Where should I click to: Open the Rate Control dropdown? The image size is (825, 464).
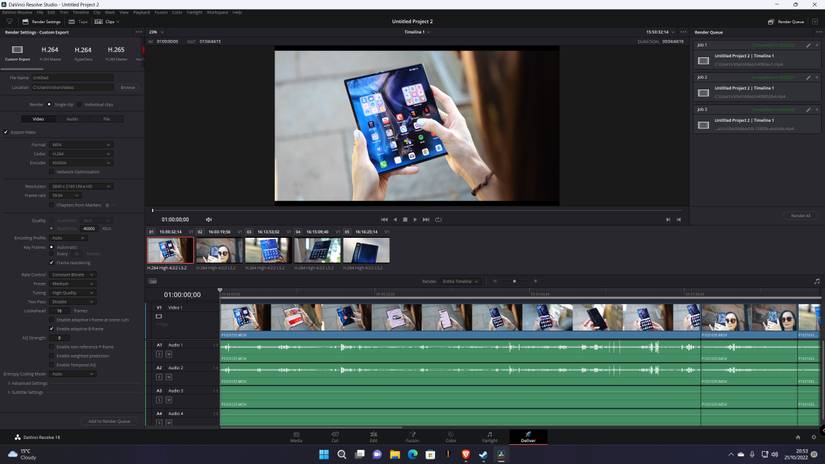pos(72,275)
